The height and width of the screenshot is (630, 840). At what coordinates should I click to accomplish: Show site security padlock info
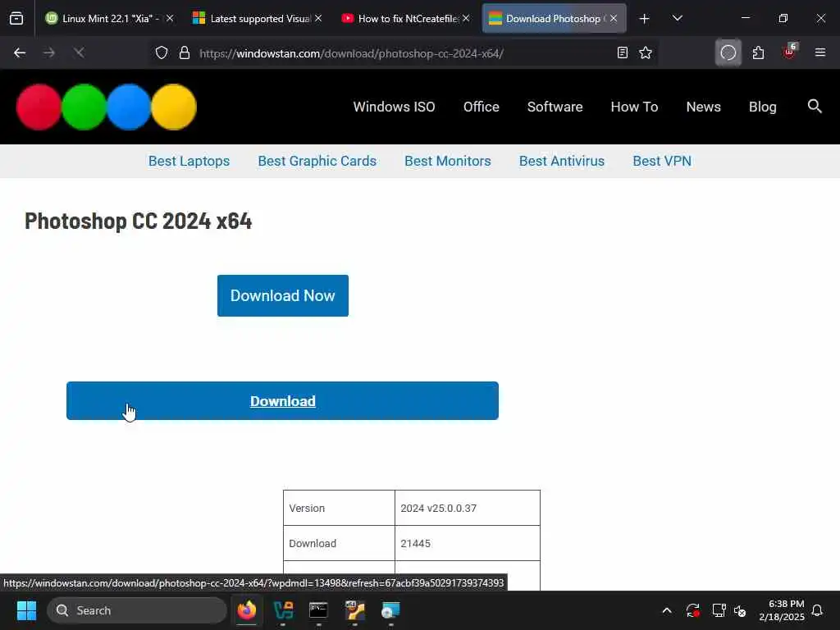pyautogui.click(x=185, y=53)
